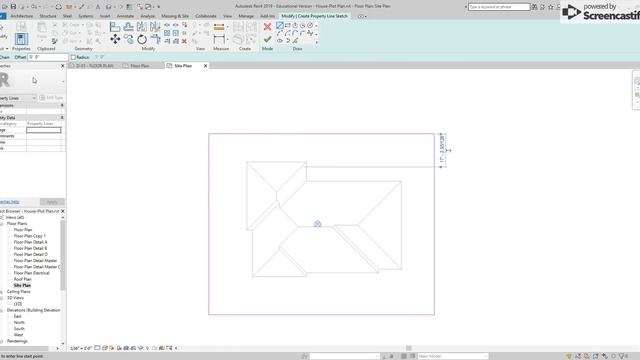Select the {3D} view in Project Browser

(x=18, y=304)
